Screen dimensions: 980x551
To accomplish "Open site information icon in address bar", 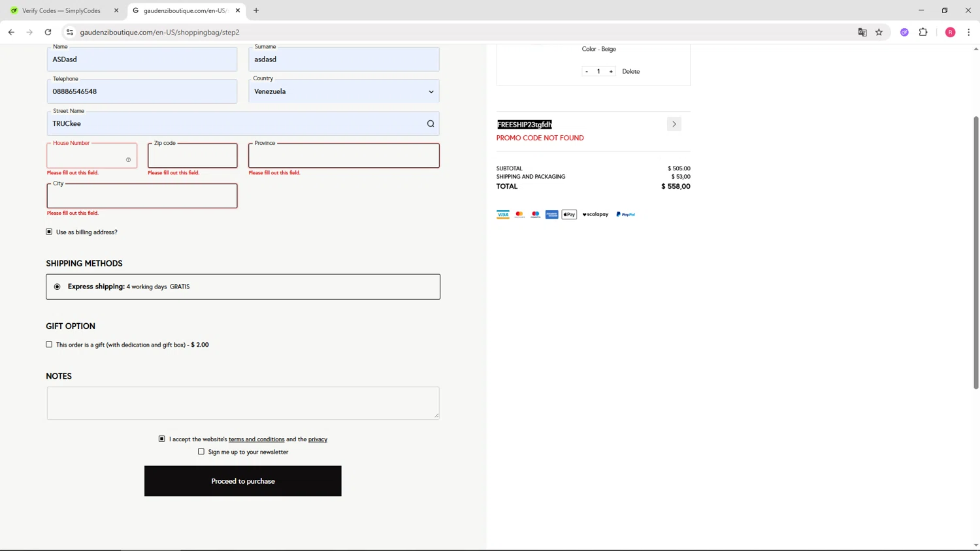I will pyautogui.click(x=70, y=32).
